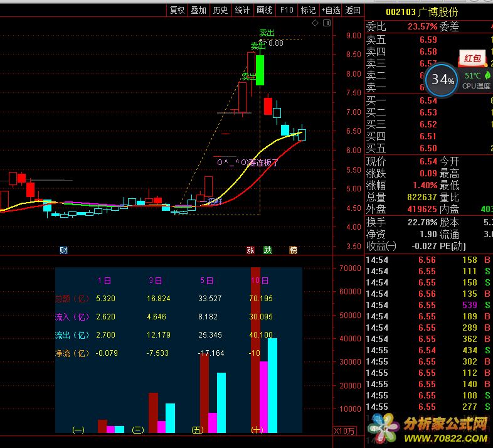The height and width of the screenshot is (448, 493).
Task: Open the 红包 red envelope icon
Action: (472, 58)
